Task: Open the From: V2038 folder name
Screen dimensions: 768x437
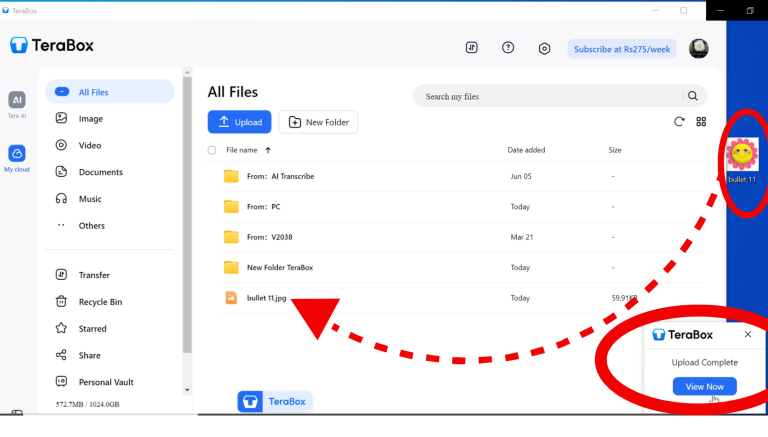Action: pos(269,237)
